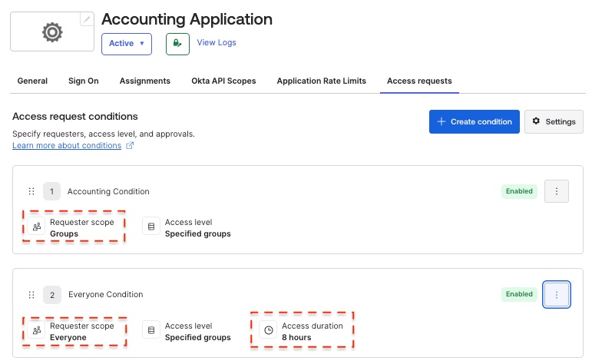Screen dimensions: 592x364
Task: Click the pencil edit icon on app logo
Action: [x=87, y=19]
